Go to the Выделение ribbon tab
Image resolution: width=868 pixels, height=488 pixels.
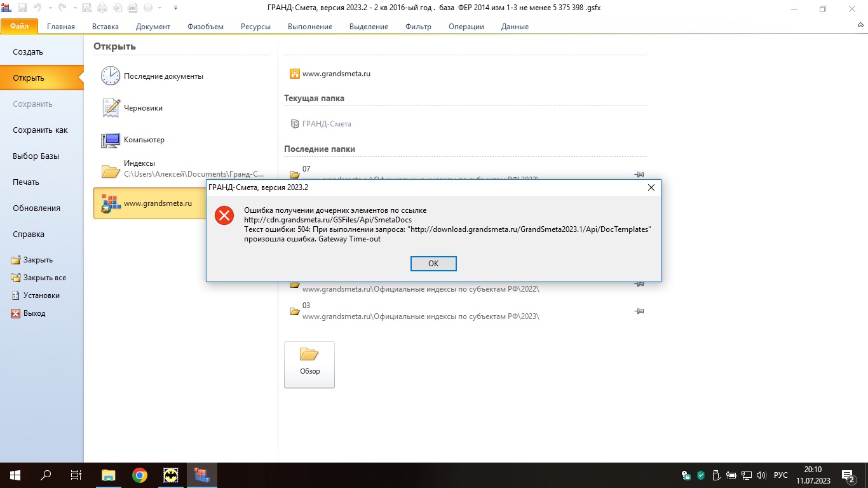[x=369, y=27]
